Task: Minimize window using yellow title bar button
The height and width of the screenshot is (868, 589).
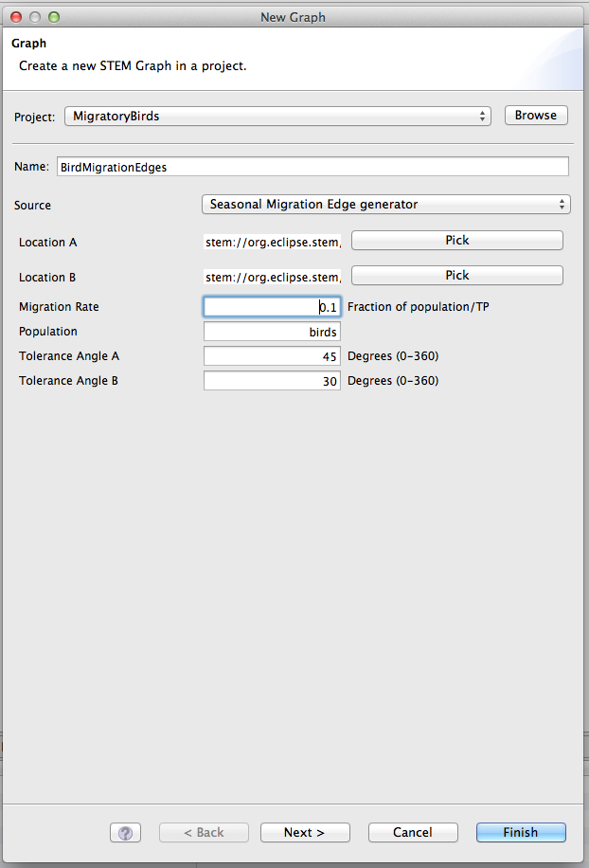Action: [x=35, y=17]
